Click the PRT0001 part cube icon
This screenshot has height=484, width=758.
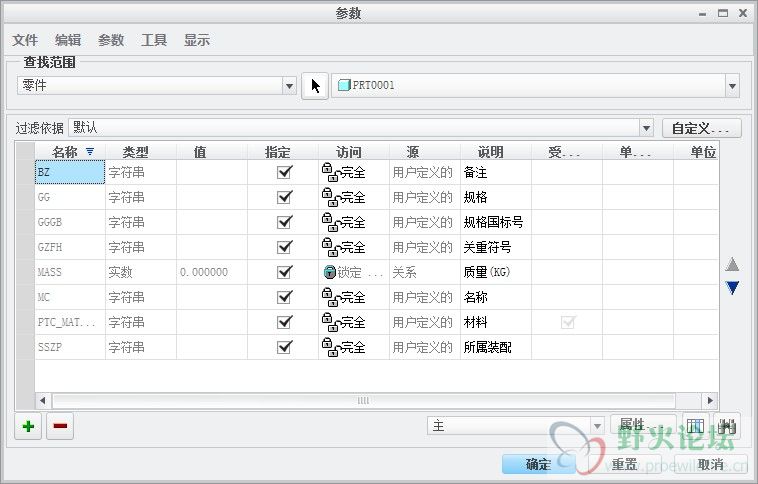(x=344, y=85)
